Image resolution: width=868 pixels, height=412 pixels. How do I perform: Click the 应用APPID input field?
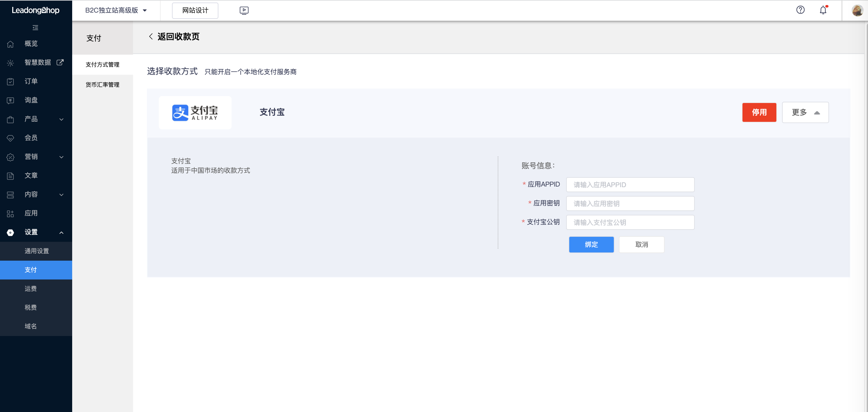630,185
